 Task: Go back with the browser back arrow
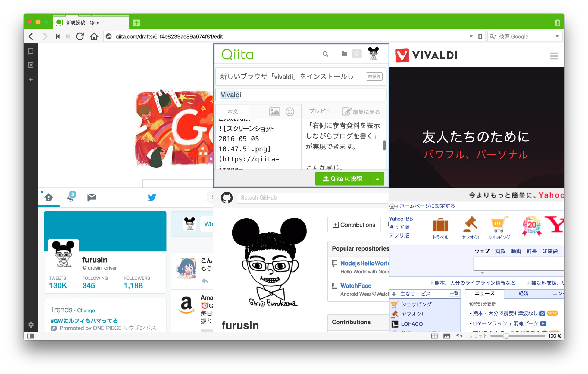coord(31,36)
